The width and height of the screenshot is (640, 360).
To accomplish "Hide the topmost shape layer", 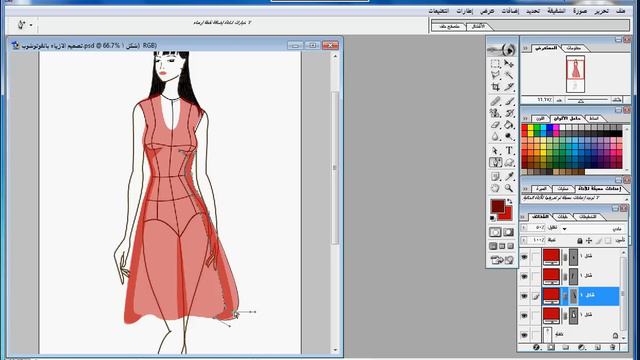I will pyautogui.click(x=524, y=257).
